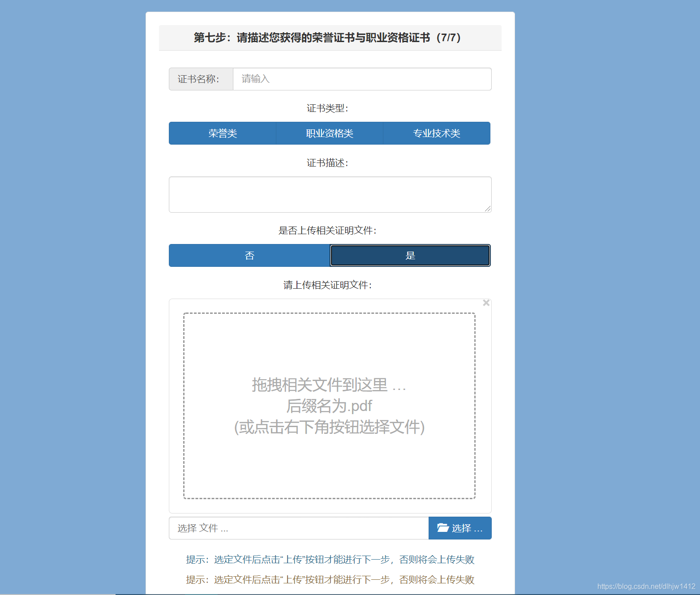Click the step seven heading text
700x595 pixels.
pos(327,38)
